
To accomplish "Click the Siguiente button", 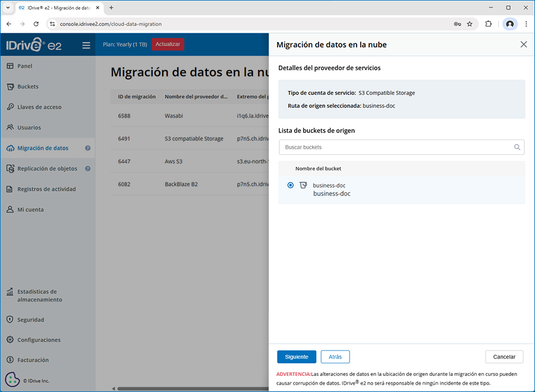I will (x=297, y=357).
